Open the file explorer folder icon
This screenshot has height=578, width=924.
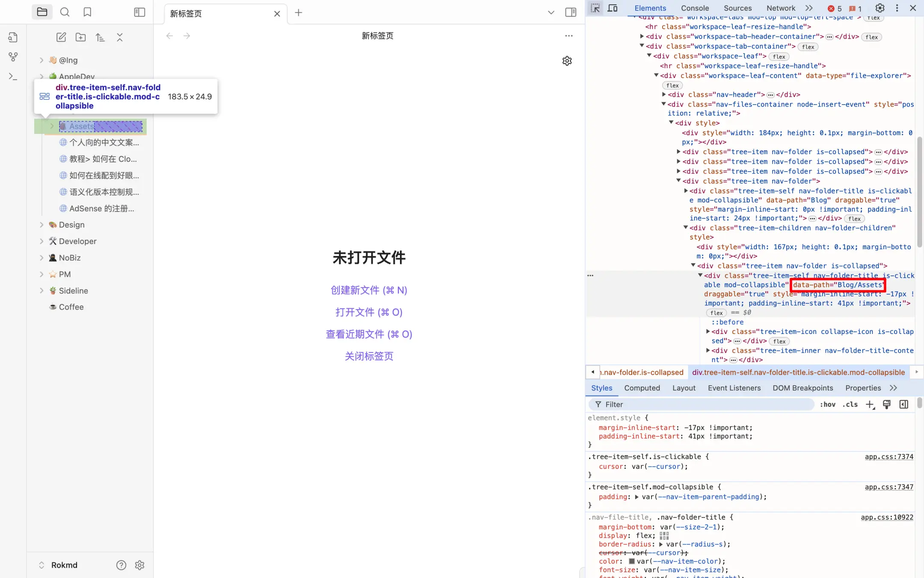[x=42, y=12]
